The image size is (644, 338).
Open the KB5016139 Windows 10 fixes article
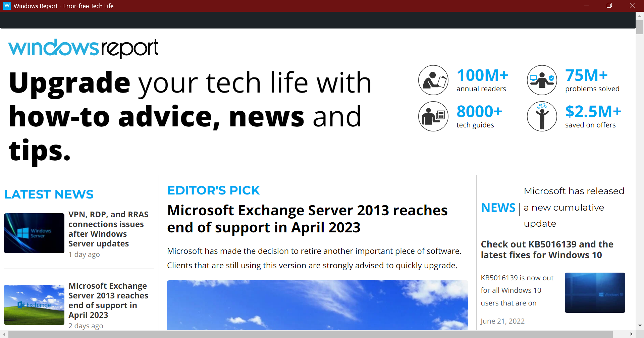point(547,249)
